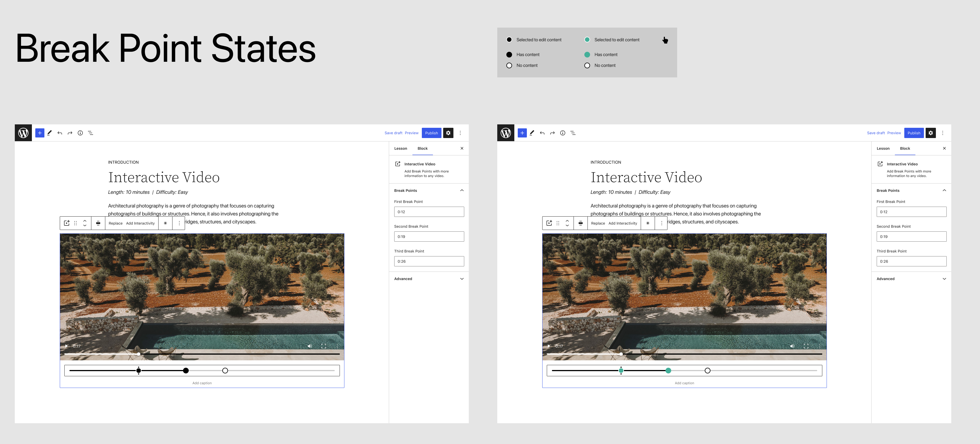Open list view icon in left editor

[x=91, y=133]
